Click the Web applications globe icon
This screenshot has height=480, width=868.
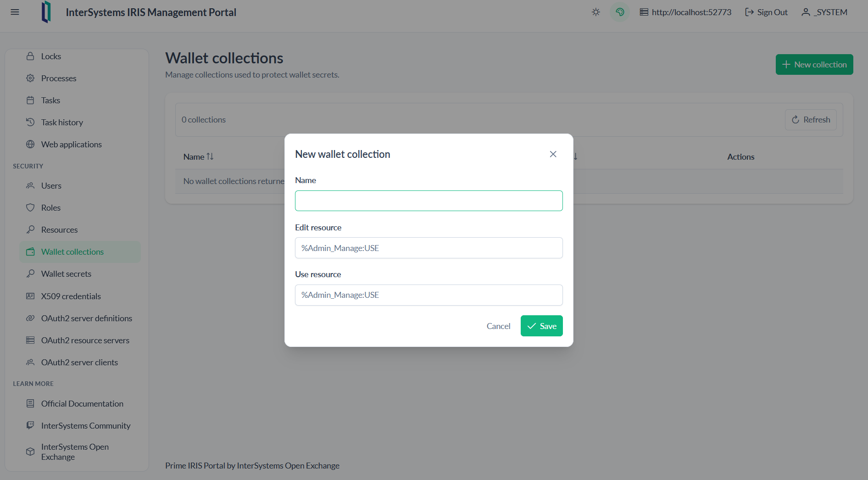30,144
